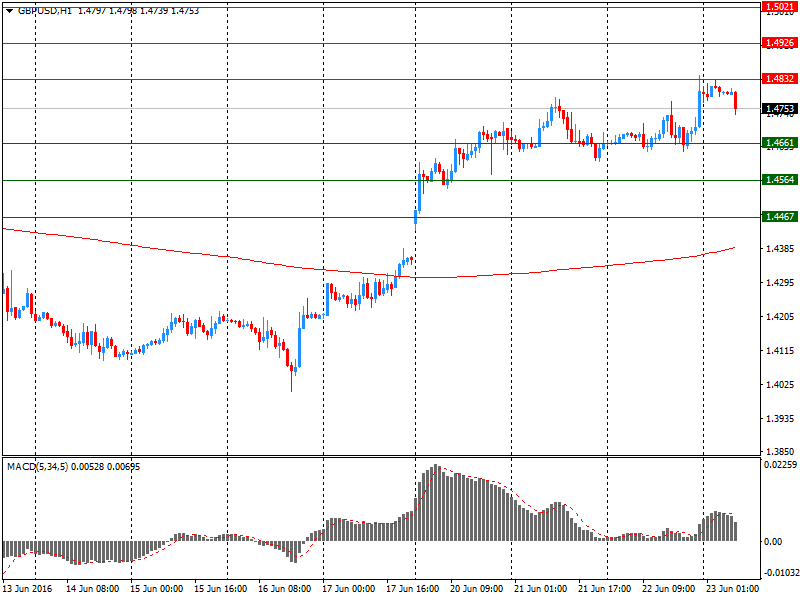The height and width of the screenshot is (600, 800).
Task: Click the 20 Jun 09:00 time label
Action: 477,589
